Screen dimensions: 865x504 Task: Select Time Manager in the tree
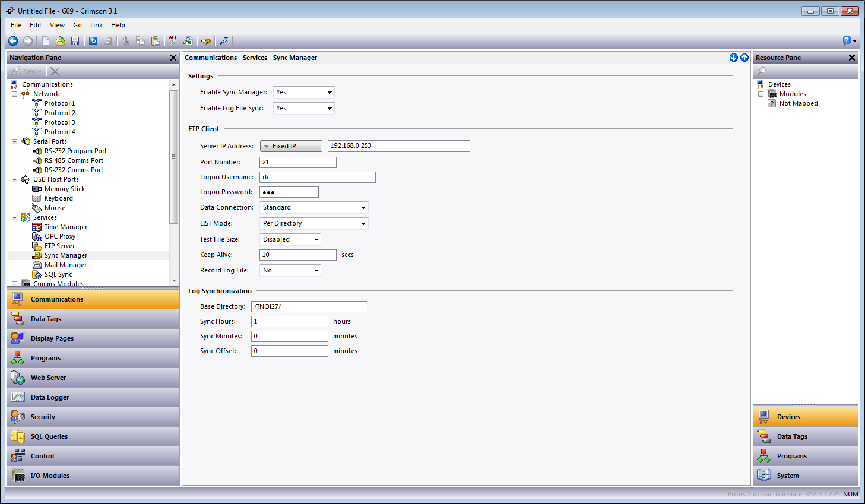point(65,227)
